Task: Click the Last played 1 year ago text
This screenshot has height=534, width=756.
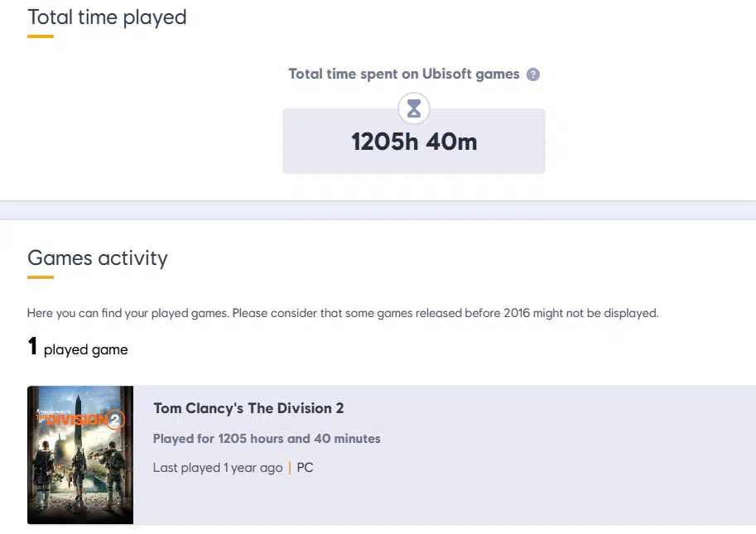Action: (218, 468)
